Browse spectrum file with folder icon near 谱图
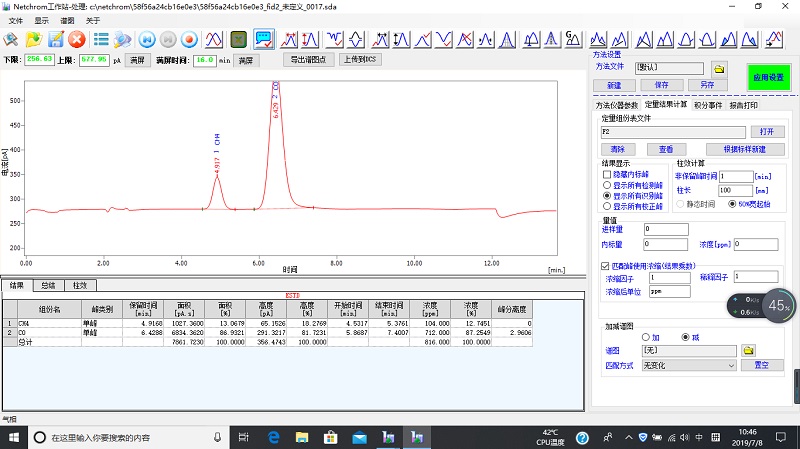 tap(748, 351)
